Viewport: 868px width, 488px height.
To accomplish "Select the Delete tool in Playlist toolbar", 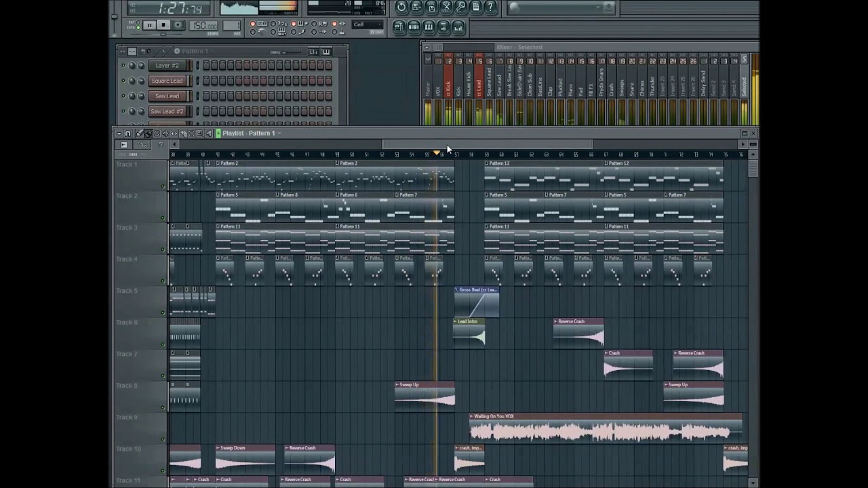I will point(157,134).
